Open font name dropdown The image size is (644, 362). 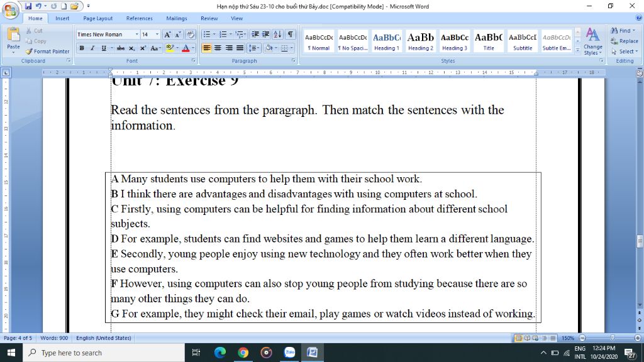[x=136, y=35]
